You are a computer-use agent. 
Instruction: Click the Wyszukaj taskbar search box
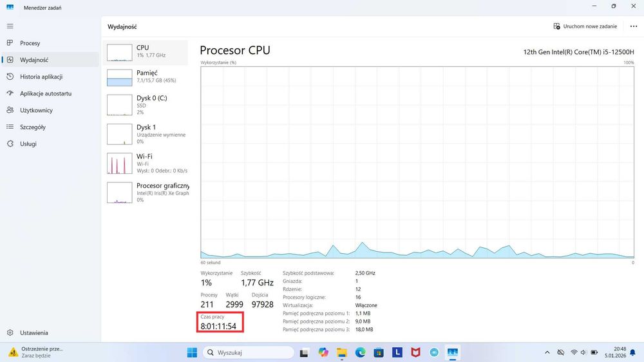(x=249, y=352)
